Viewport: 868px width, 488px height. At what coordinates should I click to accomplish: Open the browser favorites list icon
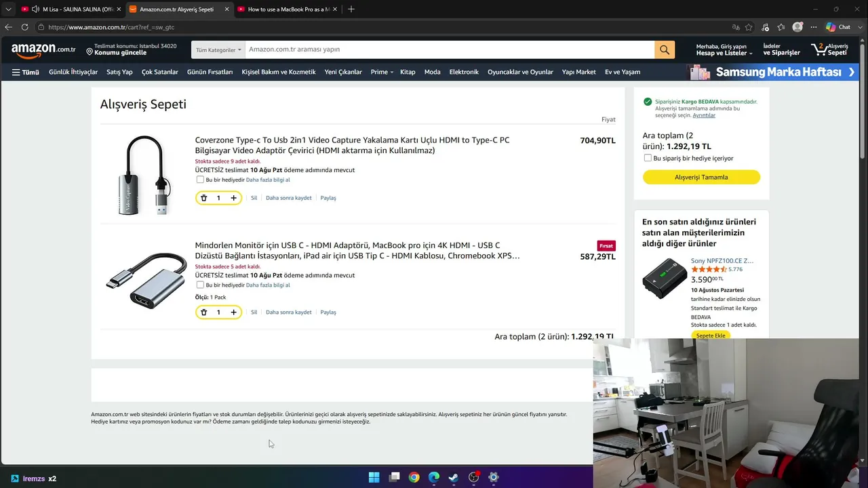[781, 27]
